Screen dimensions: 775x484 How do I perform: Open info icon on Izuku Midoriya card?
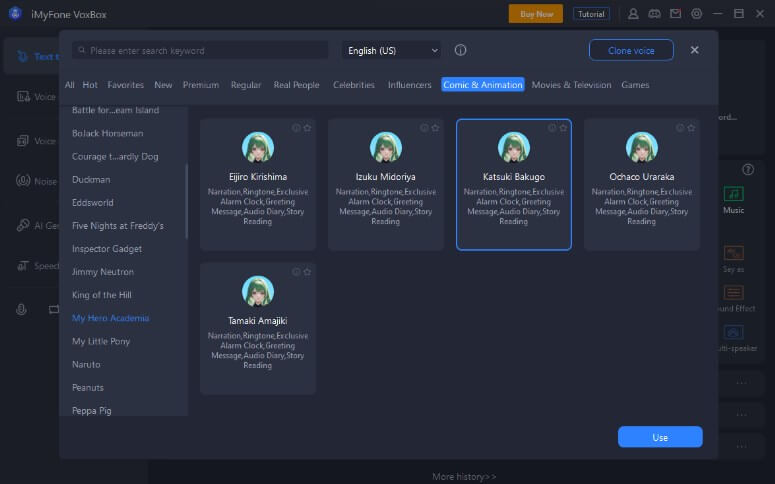coord(424,128)
